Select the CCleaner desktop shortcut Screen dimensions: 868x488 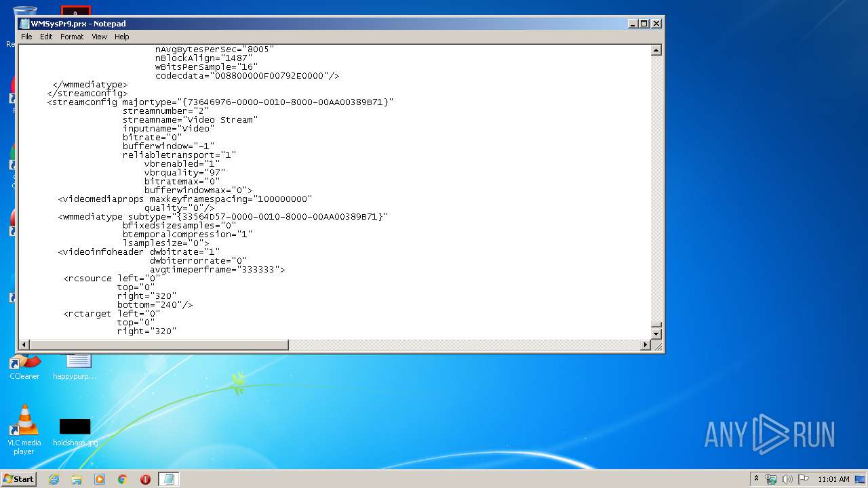[24, 367]
